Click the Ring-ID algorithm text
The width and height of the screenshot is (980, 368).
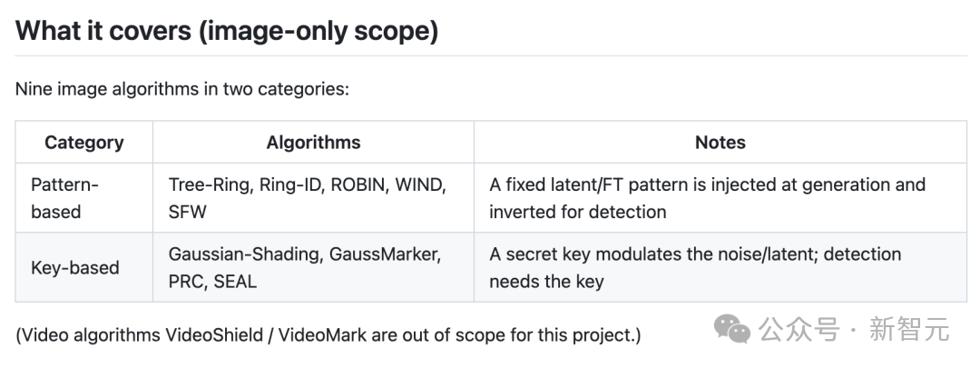(x=292, y=184)
